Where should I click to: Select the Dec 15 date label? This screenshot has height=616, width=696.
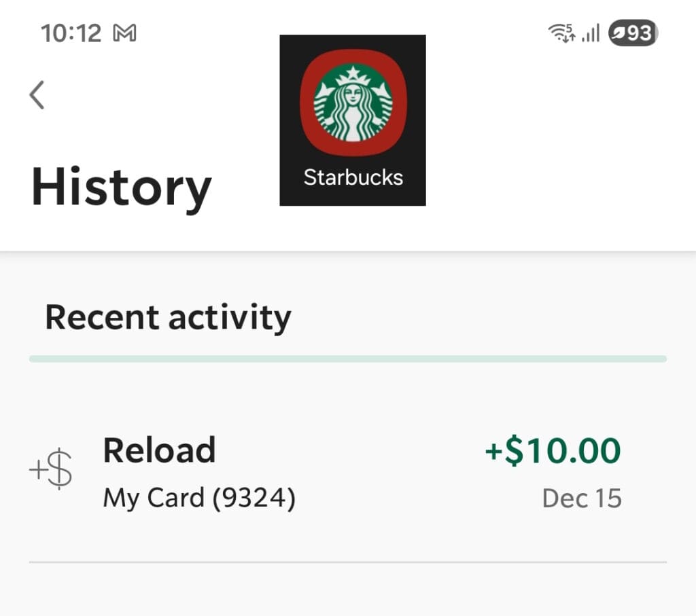[x=582, y=498]
